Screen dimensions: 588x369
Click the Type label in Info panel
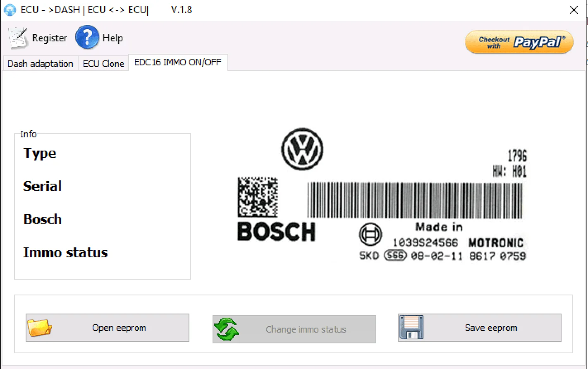coord(40,153)
